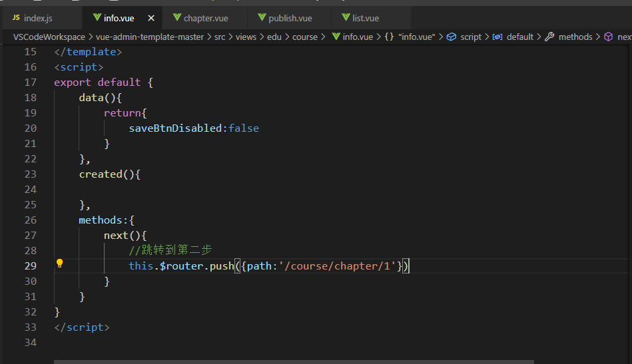Click line number 26 in gutter
The image size is (632, 364).
(x=30, y=220)
